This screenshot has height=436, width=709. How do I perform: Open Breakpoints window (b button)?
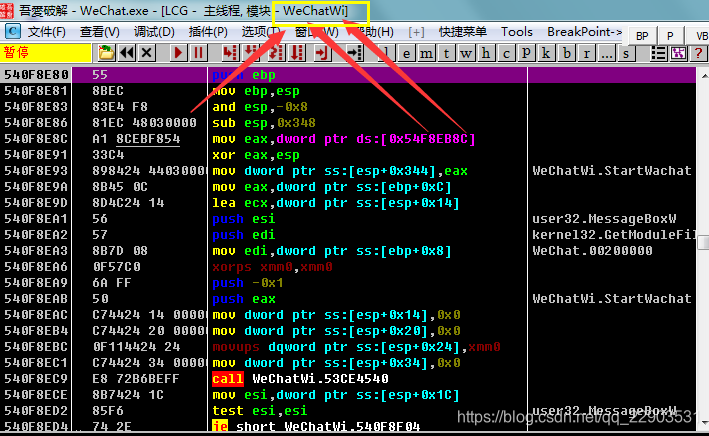(566, 53)
